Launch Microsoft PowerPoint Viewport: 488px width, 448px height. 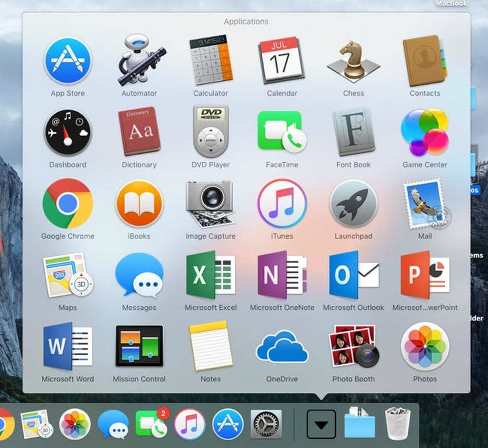pos(425,274)
